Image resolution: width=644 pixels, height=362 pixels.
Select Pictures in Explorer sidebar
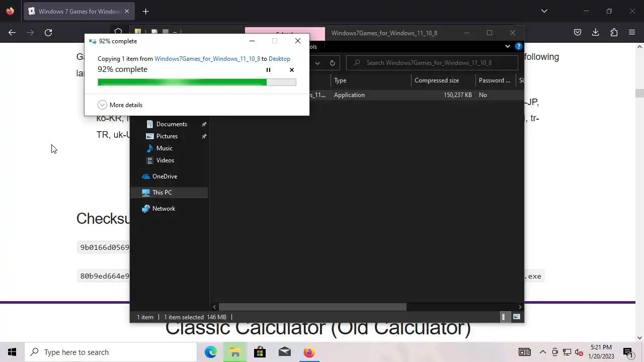click(x=167, y=136)
